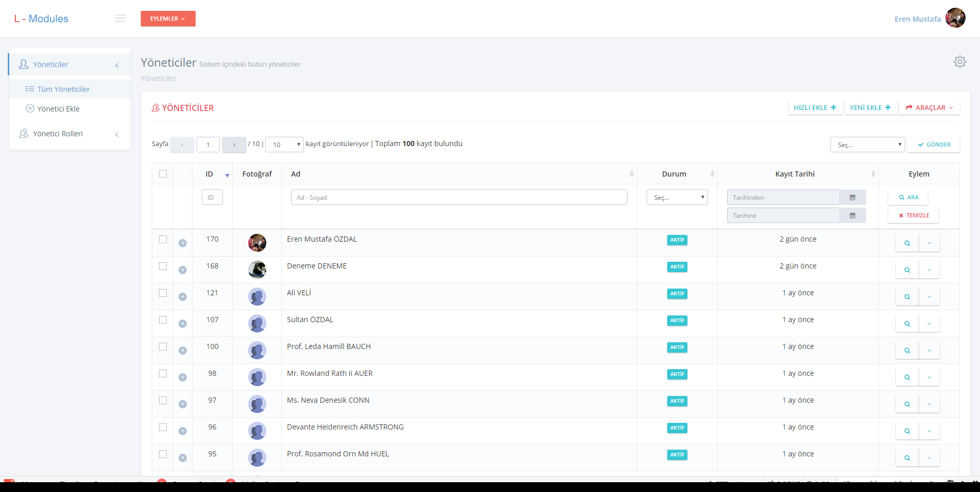Expand row details for ID 170

pyautogui.click(x=183, y=243)
